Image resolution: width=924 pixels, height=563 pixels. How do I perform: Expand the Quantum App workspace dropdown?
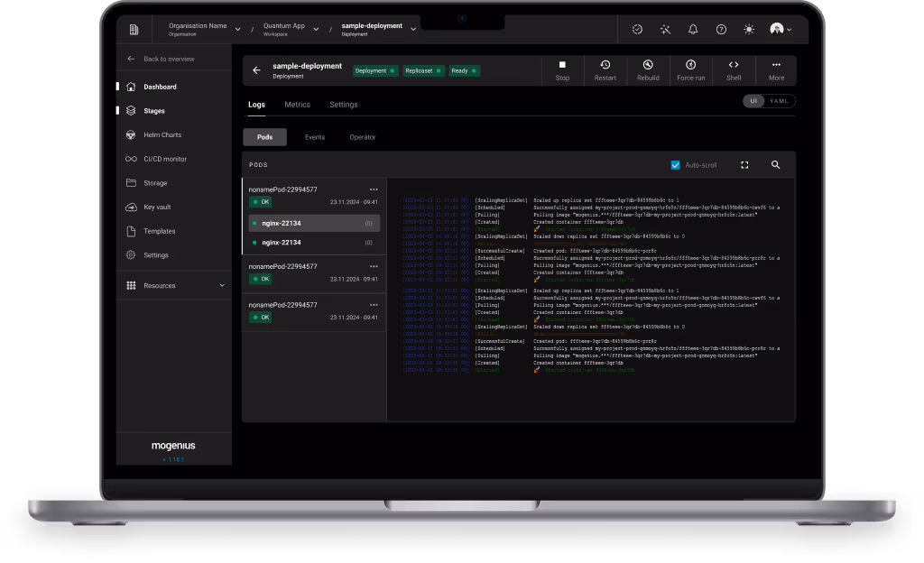click(316, 29)
